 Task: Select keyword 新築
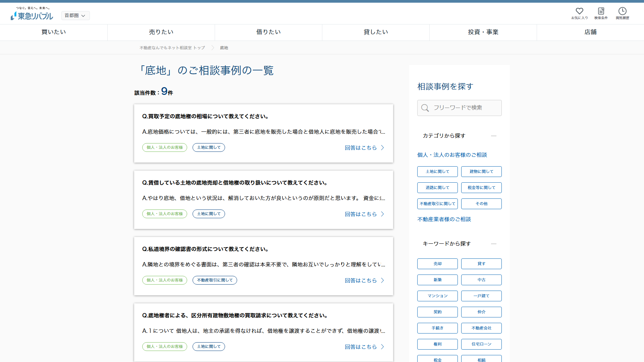[x=437, y=280]
